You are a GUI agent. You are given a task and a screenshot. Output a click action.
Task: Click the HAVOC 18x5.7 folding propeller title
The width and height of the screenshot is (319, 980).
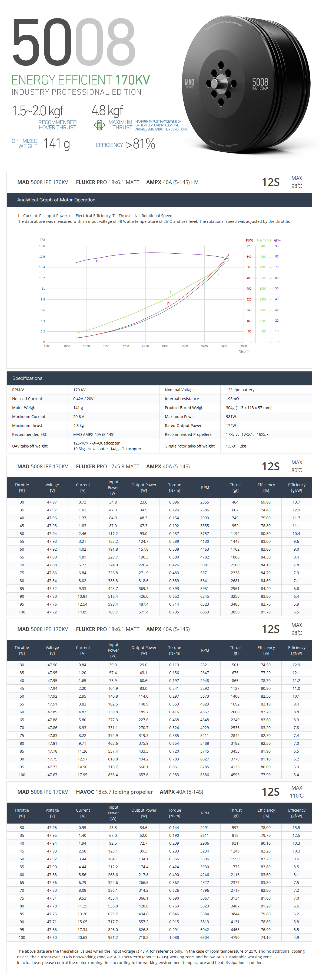point(114,792)
